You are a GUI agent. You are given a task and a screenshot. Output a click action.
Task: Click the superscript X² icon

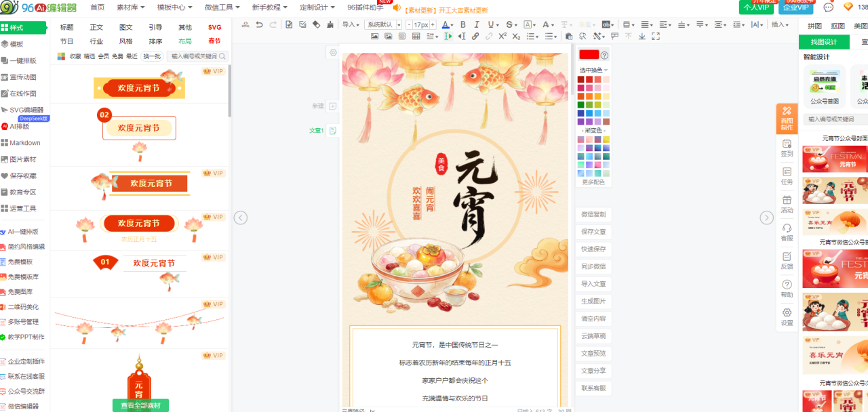coord(502,37)
